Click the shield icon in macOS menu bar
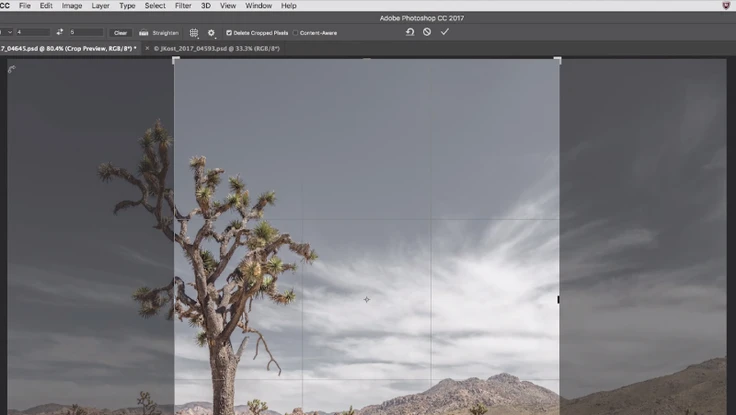 click(x=726, y=6)
